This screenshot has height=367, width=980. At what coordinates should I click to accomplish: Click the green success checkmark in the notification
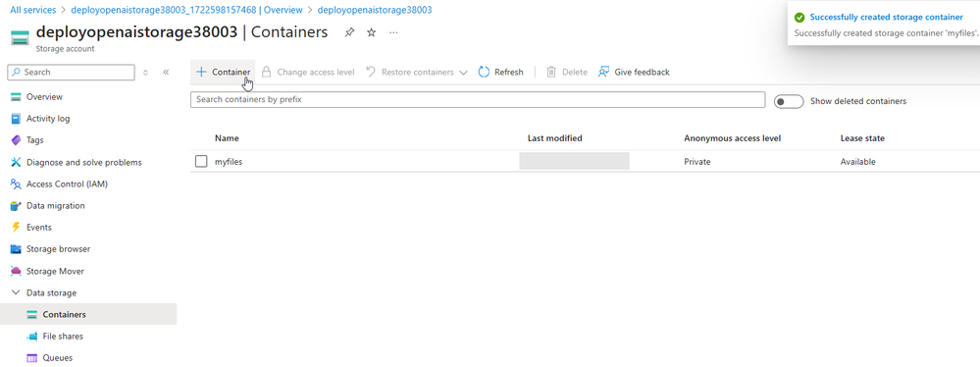click(x=799, y=18)
